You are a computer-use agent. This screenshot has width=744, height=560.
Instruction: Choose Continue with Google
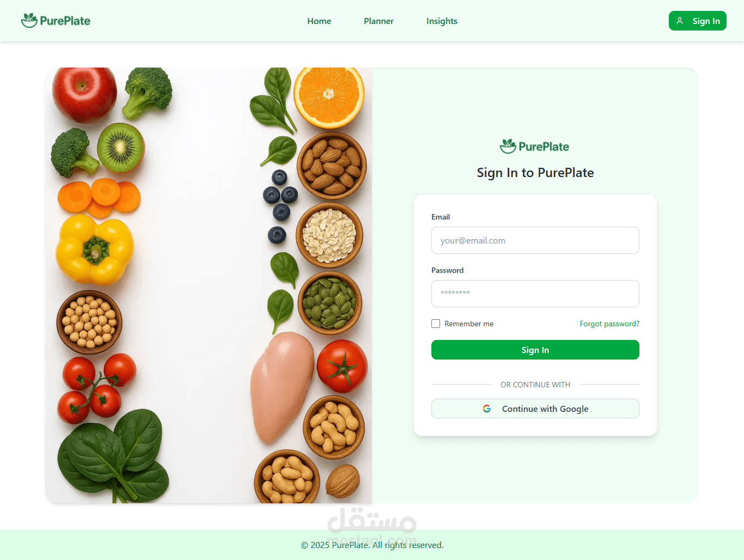pyautogui.click(x=535, y=409)
